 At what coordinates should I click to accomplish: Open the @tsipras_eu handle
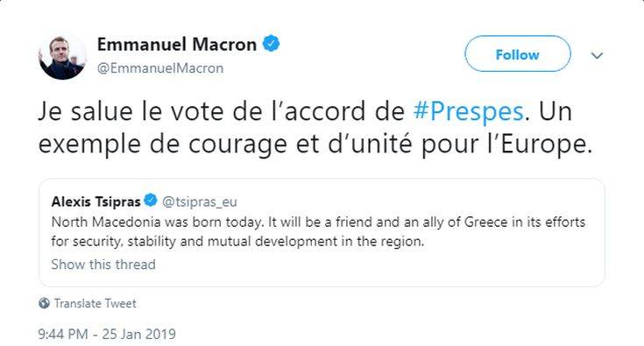coord(200,202)
